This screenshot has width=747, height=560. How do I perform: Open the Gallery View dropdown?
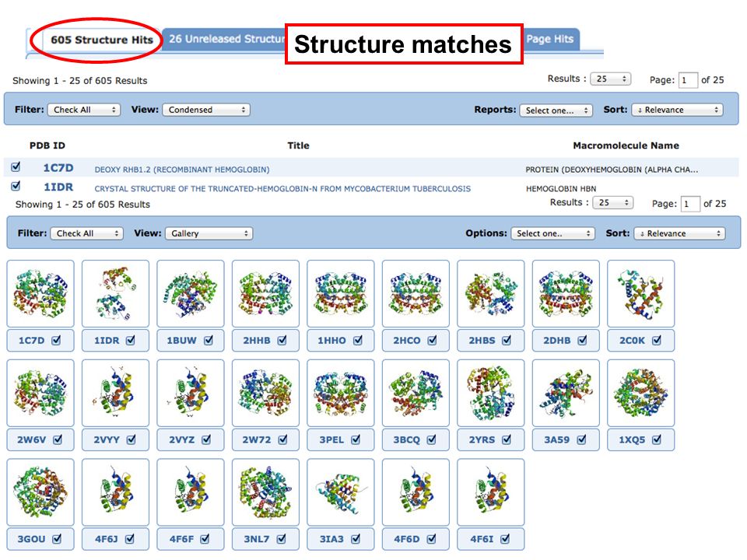[x=209, y=233]
